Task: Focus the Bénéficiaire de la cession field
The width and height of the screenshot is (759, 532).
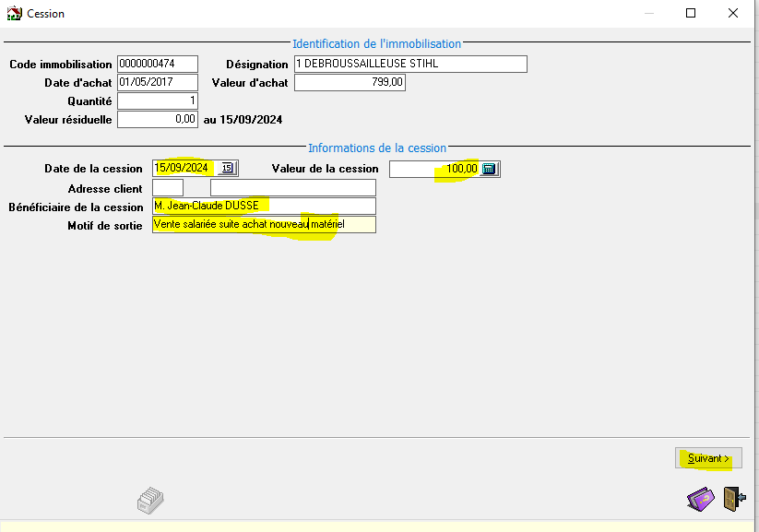Action: pyautogui.click(x=264, y=206)
